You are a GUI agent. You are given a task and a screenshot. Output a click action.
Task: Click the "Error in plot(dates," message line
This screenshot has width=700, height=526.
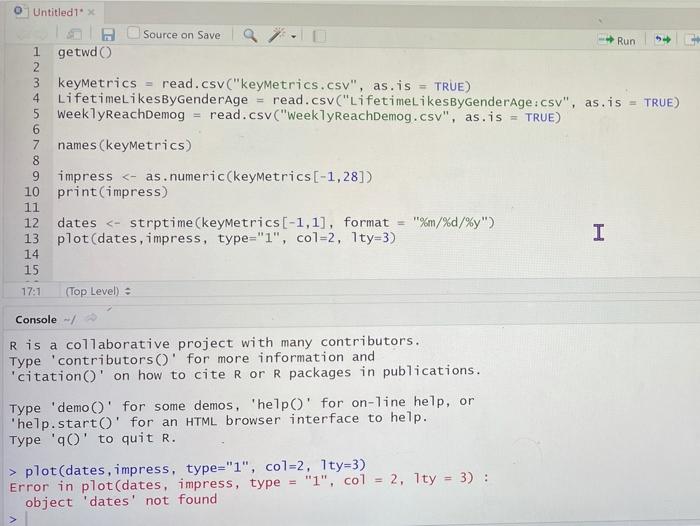pyautogui.click(x=249, y=483)
